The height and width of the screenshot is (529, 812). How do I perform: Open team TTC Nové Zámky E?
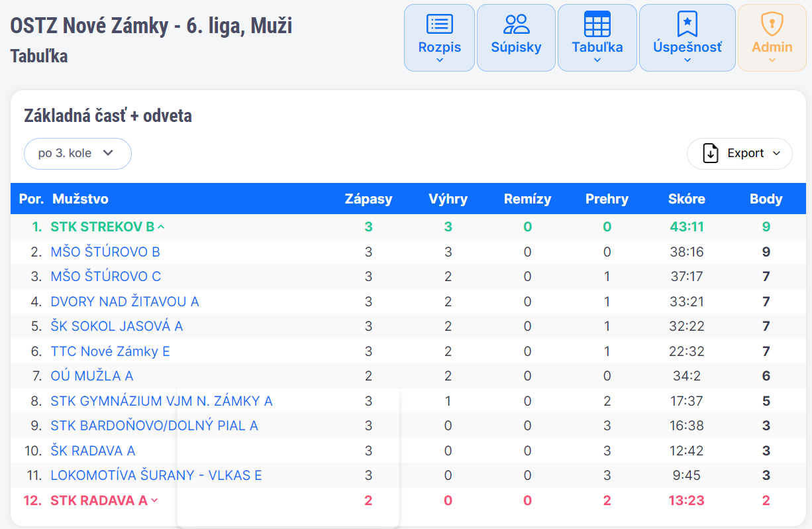110,351
